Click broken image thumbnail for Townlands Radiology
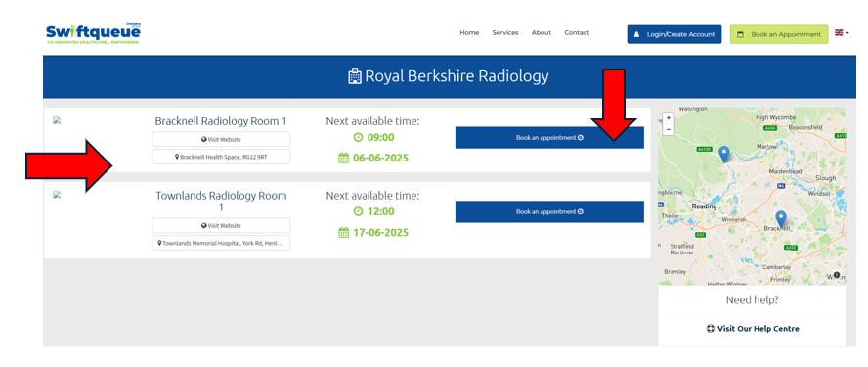Viewport: 868px width, 367px height. 57,195
